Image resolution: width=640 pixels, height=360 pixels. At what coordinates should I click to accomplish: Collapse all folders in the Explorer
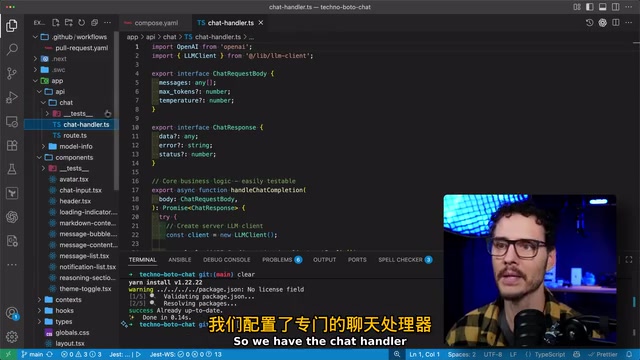coord(94,23)
